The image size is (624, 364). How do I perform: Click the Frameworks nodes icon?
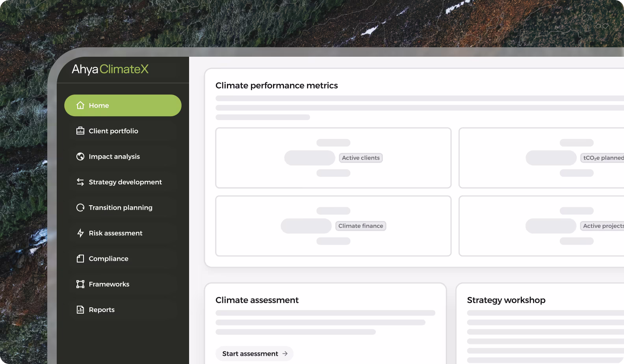[80, 284]
